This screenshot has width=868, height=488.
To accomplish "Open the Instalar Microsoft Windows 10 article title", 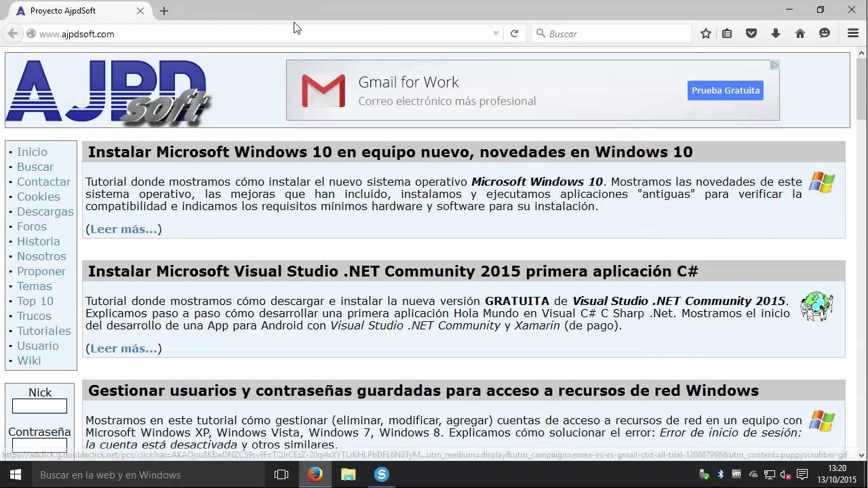I will click(x=391, y=152).
